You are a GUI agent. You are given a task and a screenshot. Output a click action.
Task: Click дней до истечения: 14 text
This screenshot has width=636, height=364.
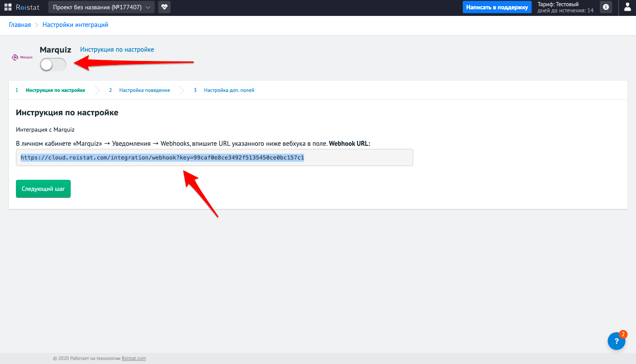pyautogui.click(x=565, y=10)
